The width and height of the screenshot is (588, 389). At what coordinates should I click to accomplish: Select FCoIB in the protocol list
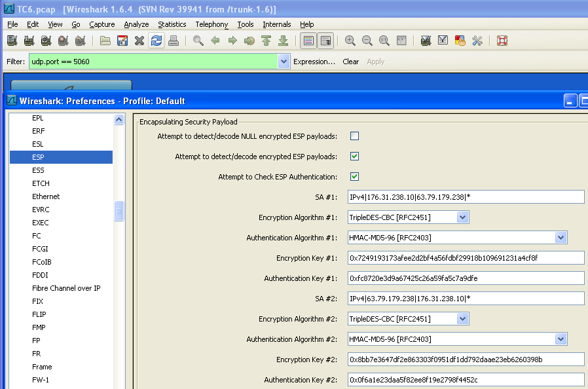tap(61, 262)
